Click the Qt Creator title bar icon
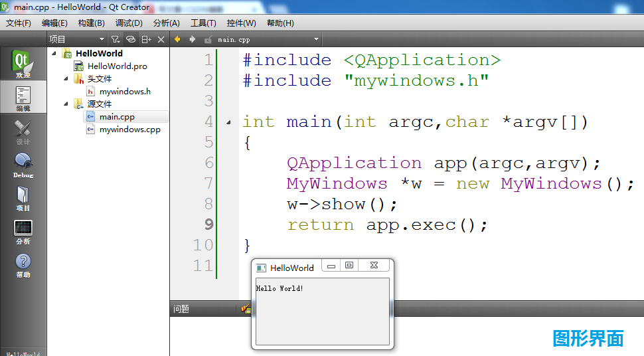This screenshot has width=644, height=356. (x=5, y=7)
